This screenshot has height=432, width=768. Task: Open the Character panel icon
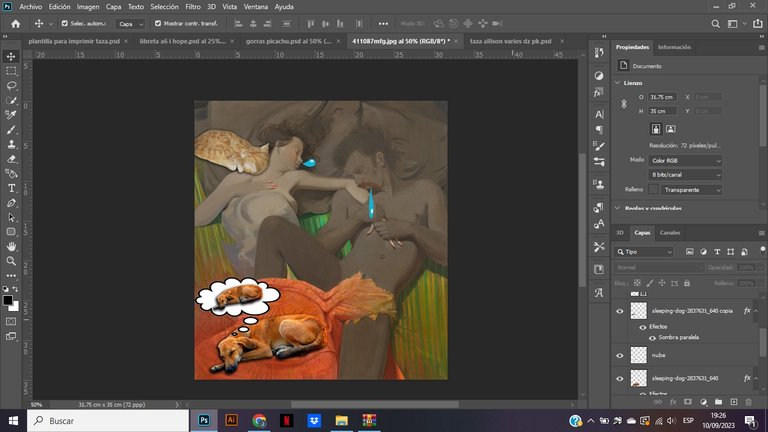coord(599,114)
